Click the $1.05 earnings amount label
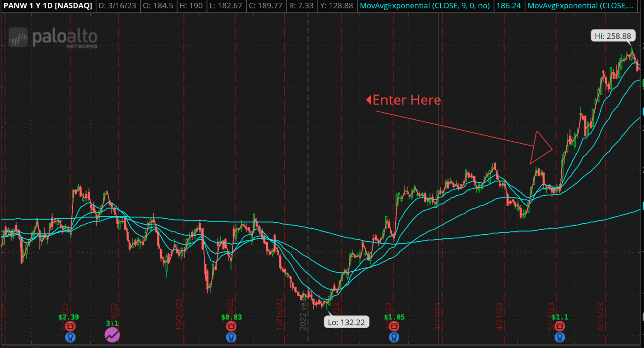The height and width of the screenshot is (348, 644). tap(394, 317)
